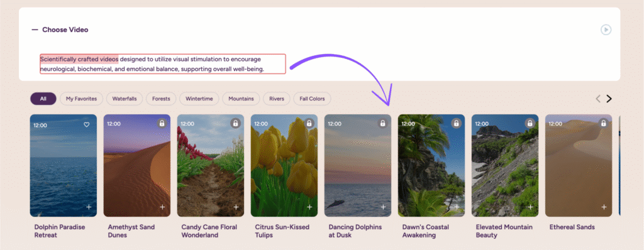This screenshot has width=644, height=250.
Task: Click lock icon on Elevated Mountain Beauty
Action: coord(530,123)
